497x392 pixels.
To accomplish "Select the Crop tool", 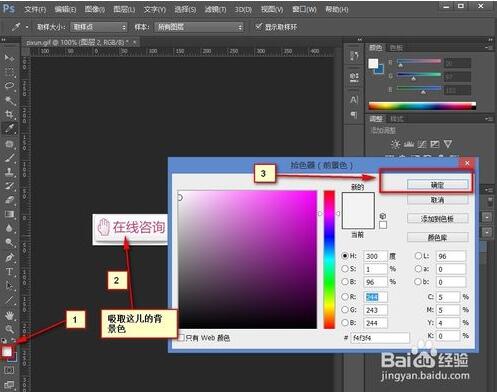I will [9, 114].
